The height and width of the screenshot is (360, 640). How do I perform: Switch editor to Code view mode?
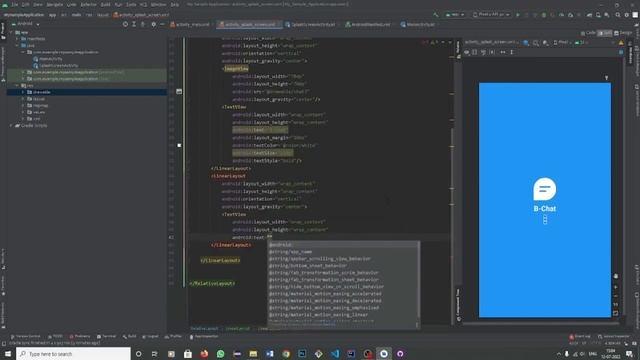click(588, 33)
